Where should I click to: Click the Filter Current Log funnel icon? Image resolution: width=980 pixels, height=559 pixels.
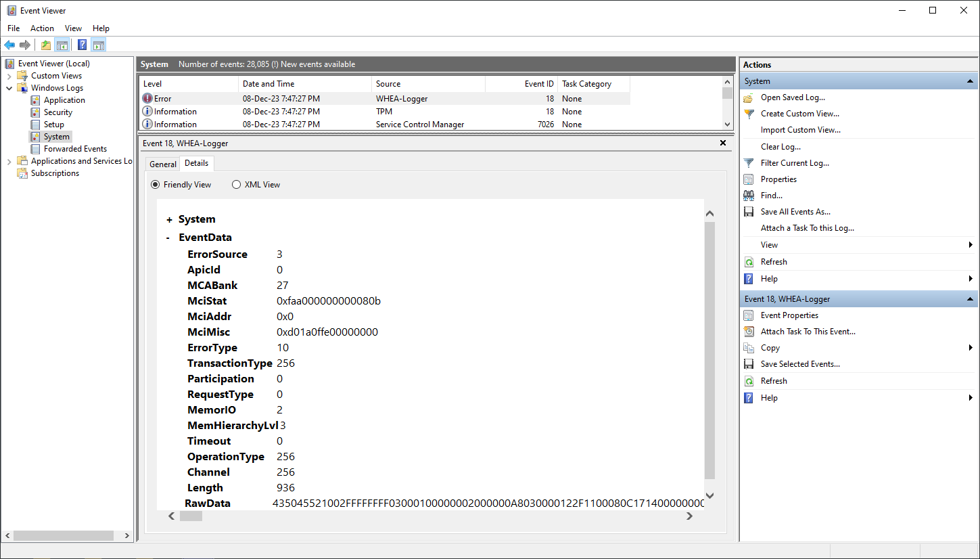(x=749, y=163)
